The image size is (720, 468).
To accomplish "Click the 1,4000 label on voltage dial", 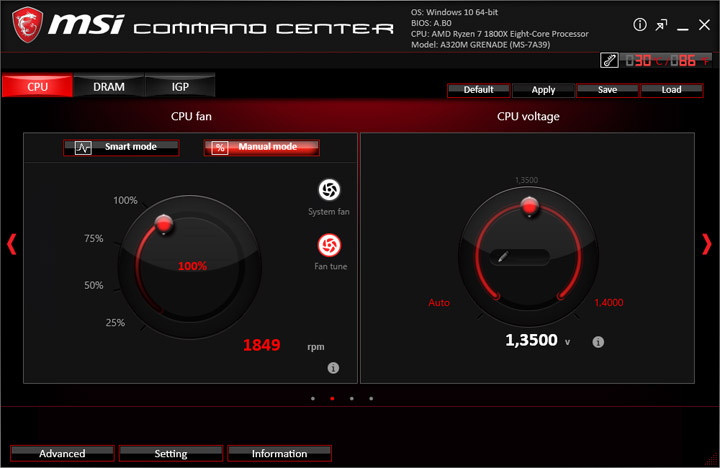I will click(x=609, y=303).
